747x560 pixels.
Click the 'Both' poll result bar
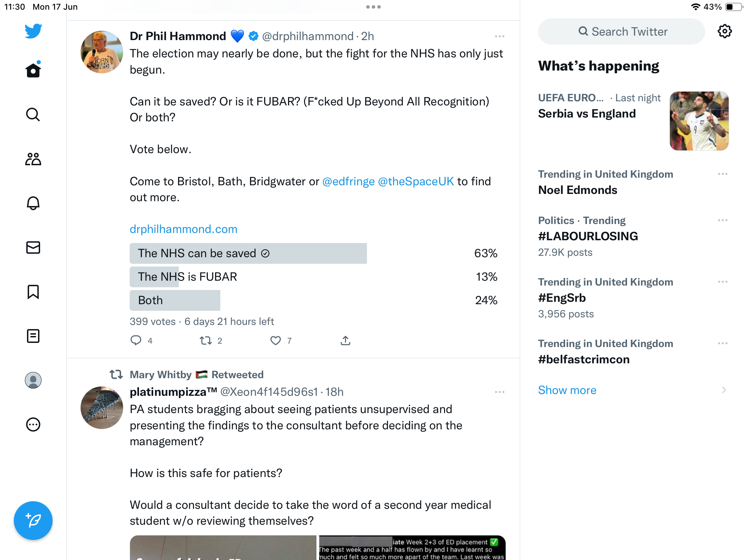[x=314, y=300]
